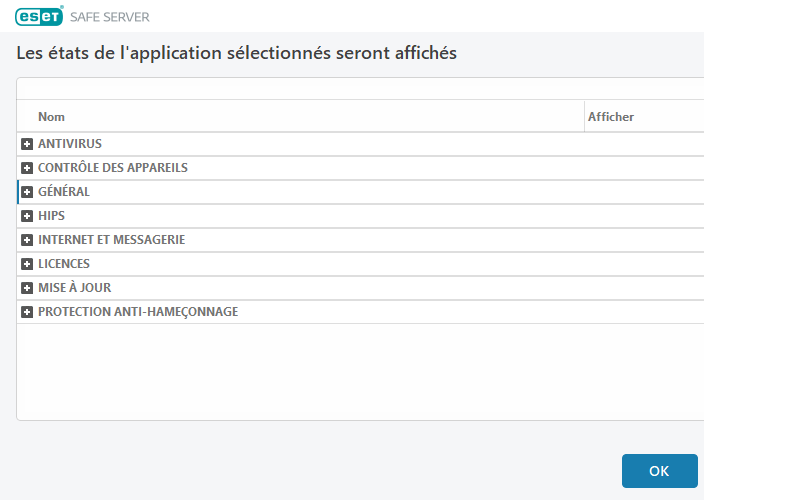Expand the HIPS section plus icon
This screenshot has height=500, width=800.
coord(27,216)
